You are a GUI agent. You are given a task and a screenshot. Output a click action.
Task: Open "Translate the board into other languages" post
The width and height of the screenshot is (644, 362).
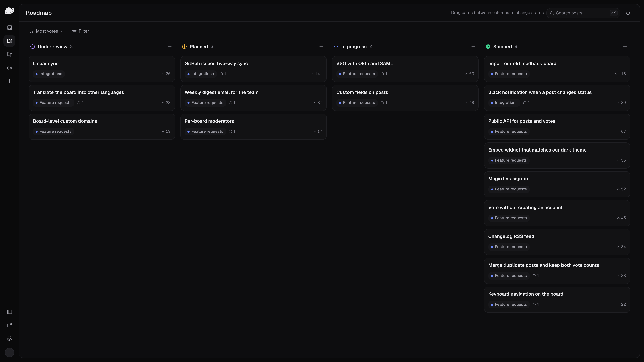pos(101,98)
